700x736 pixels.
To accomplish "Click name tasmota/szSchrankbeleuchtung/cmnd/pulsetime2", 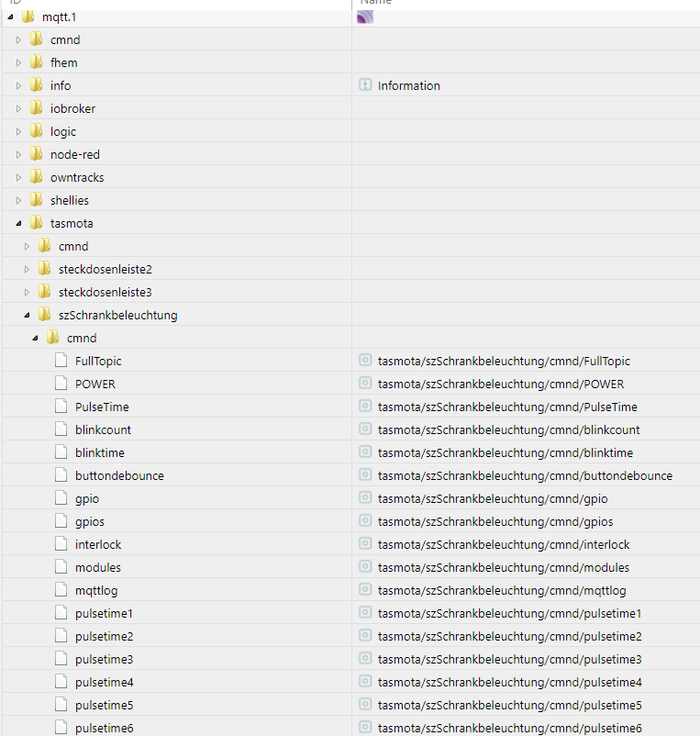I will (x=510, y=637).
